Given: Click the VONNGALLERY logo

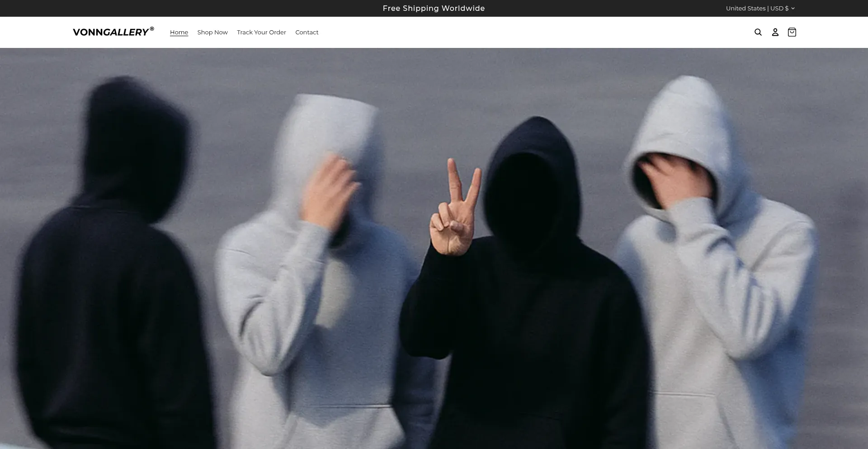Looking at the screenshot, I should point(113,32).
